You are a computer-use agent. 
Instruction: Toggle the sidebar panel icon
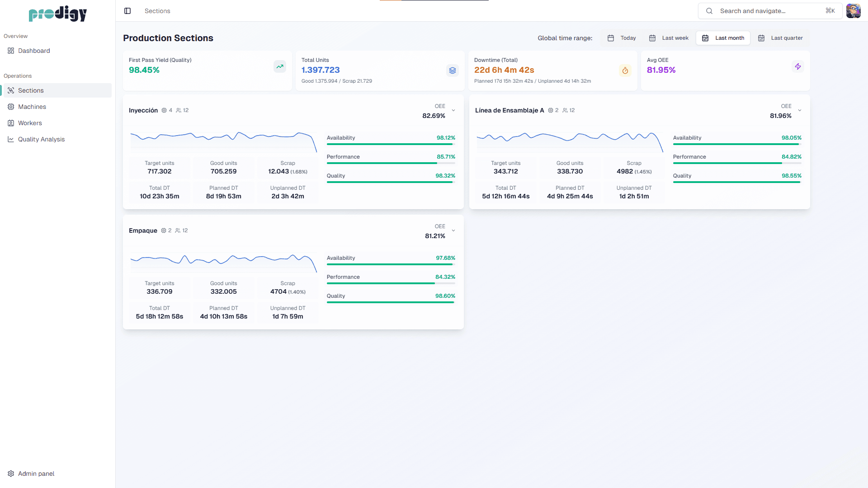[x=127, y=11]
